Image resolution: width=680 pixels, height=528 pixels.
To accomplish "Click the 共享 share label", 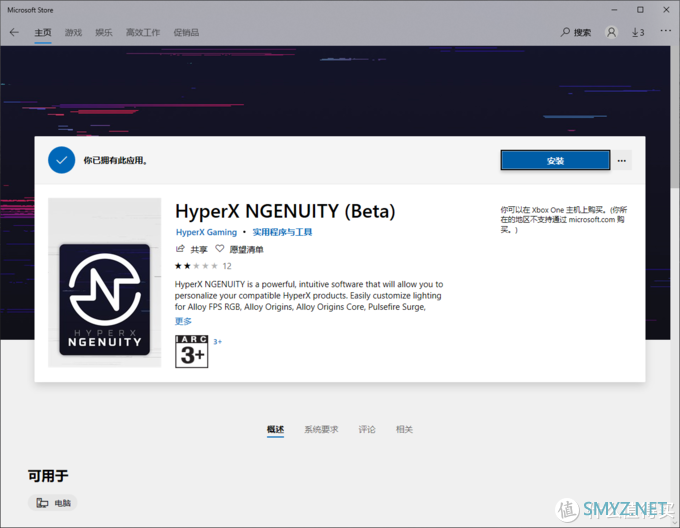I will 199,250.
